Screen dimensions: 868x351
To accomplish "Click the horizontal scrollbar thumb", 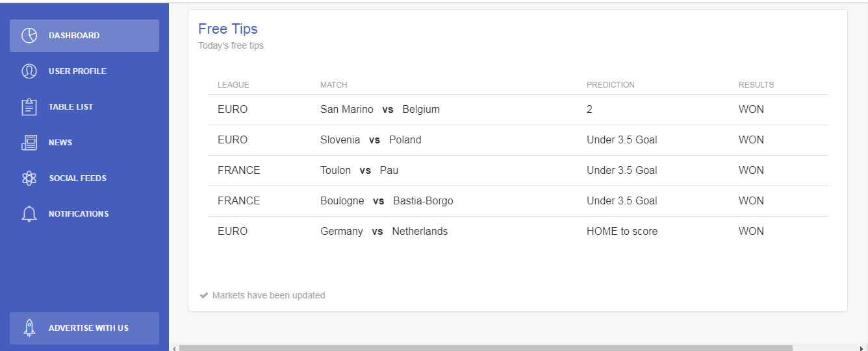I will click(x=486, y=348).
